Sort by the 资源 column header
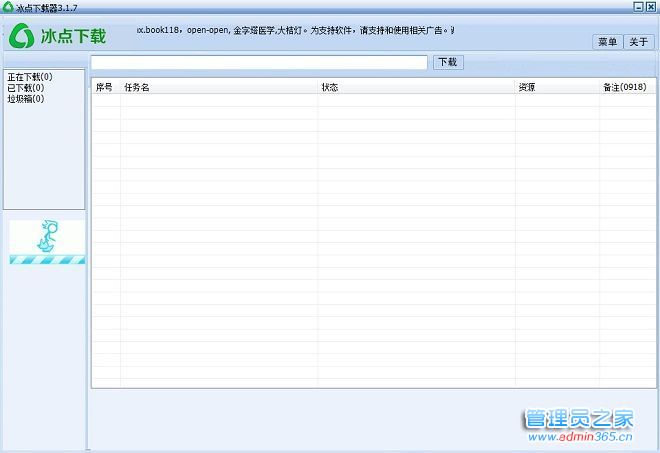The width and height of the screenshot is (660, 453). 557,87
